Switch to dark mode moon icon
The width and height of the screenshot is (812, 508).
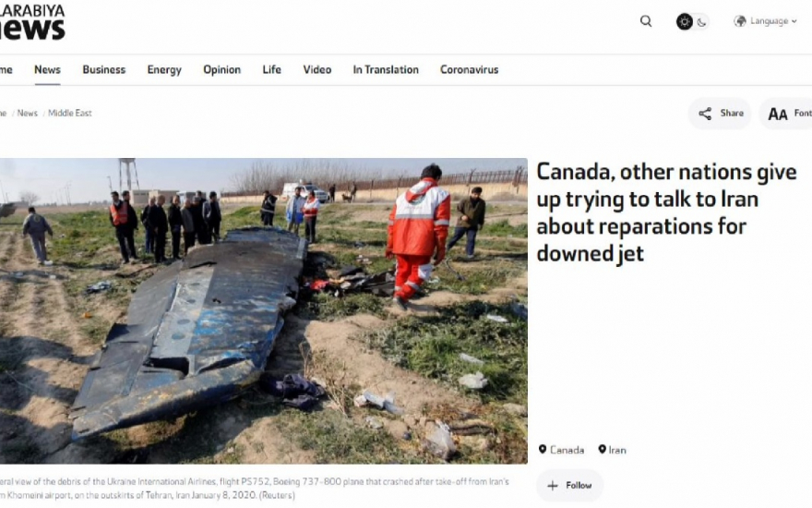(x=701, y=22)
